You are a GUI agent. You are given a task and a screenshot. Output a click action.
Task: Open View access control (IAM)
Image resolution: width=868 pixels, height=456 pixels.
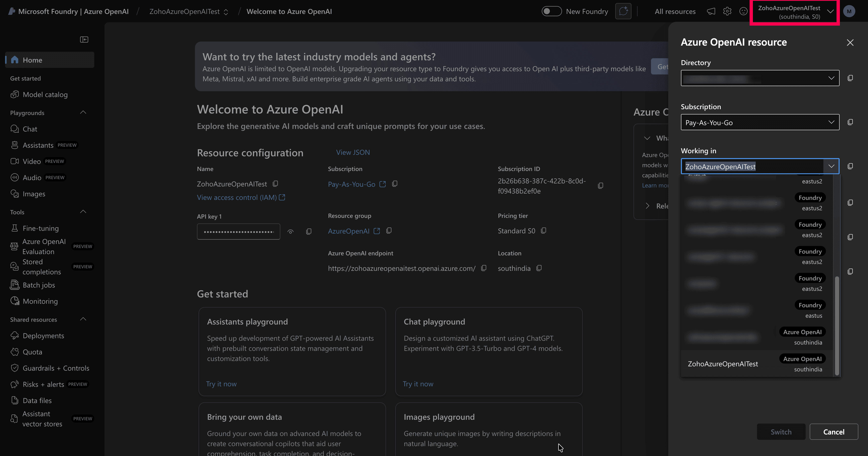coord(241,197)
